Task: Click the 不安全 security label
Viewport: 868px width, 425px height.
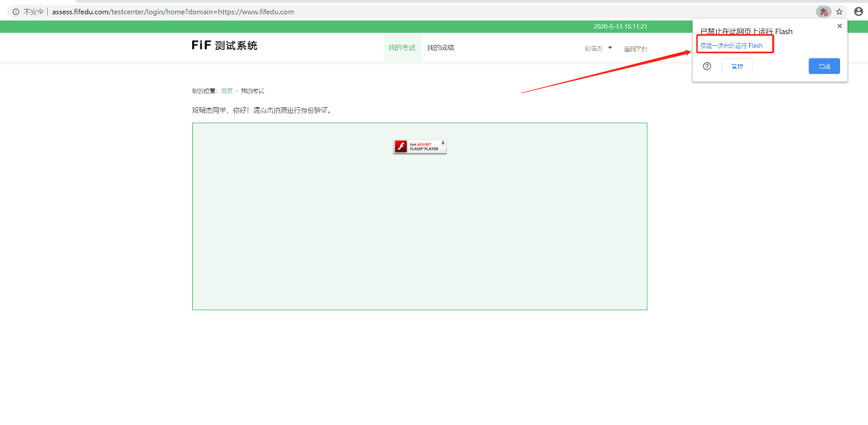Action: (34, 12)
